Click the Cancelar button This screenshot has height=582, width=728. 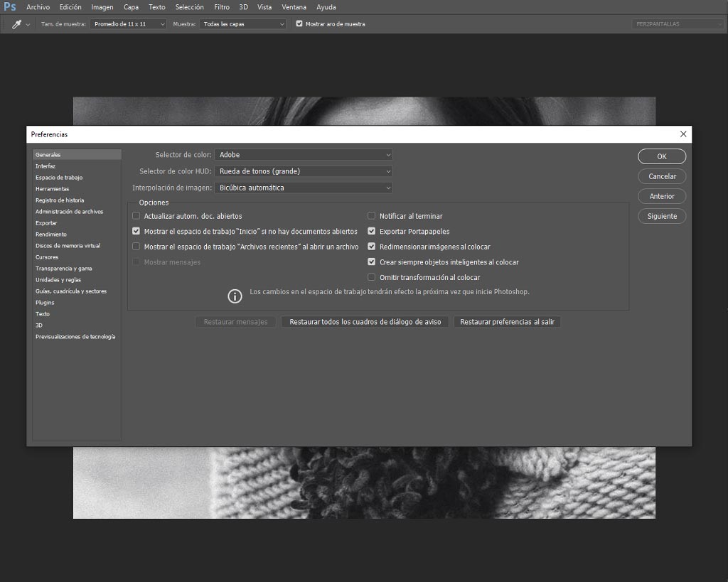[662, 176]
